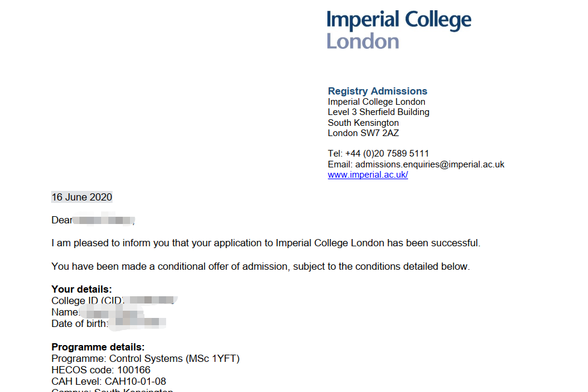The width and height of the screenshot is (588, 392).
Task: Click the conditional offer of admission sentence
Action: (x=261, y=266)
